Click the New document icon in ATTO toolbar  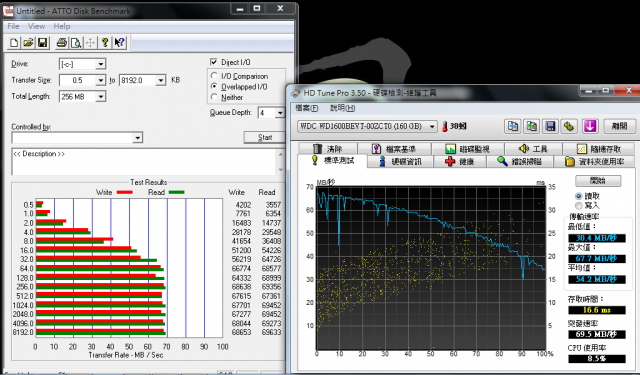pos(14,42)
